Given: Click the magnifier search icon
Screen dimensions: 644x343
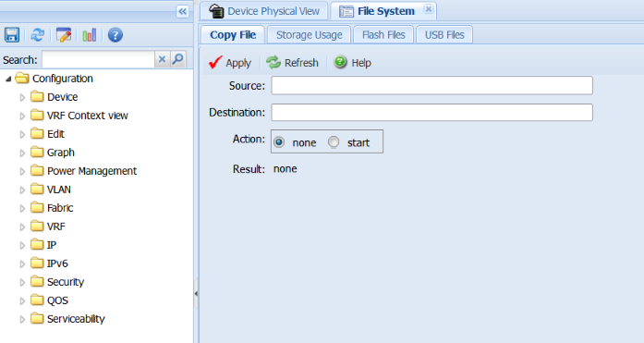Looking at the screenshot, I should (x=177, y=59).
